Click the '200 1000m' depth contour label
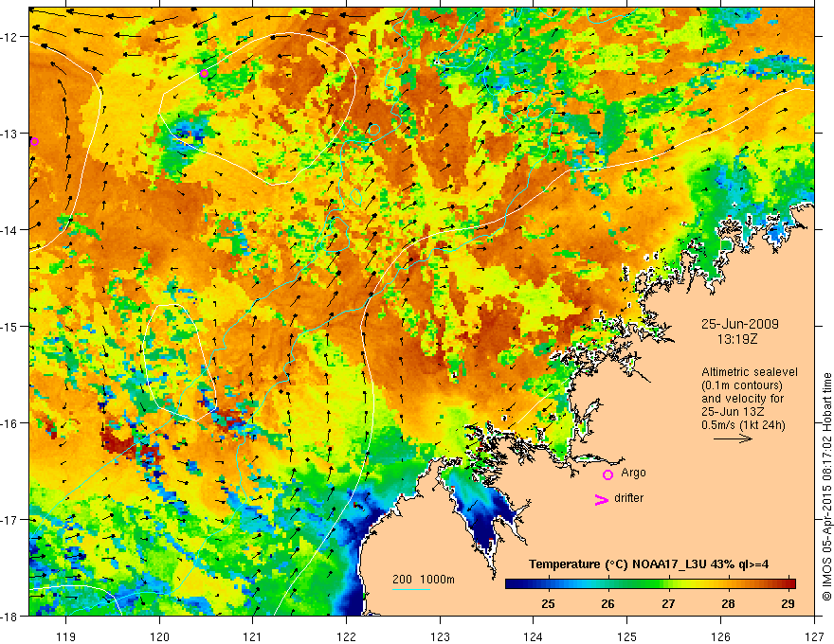The height and width of the screenshot is (644, 834). [x=424, y=580]
